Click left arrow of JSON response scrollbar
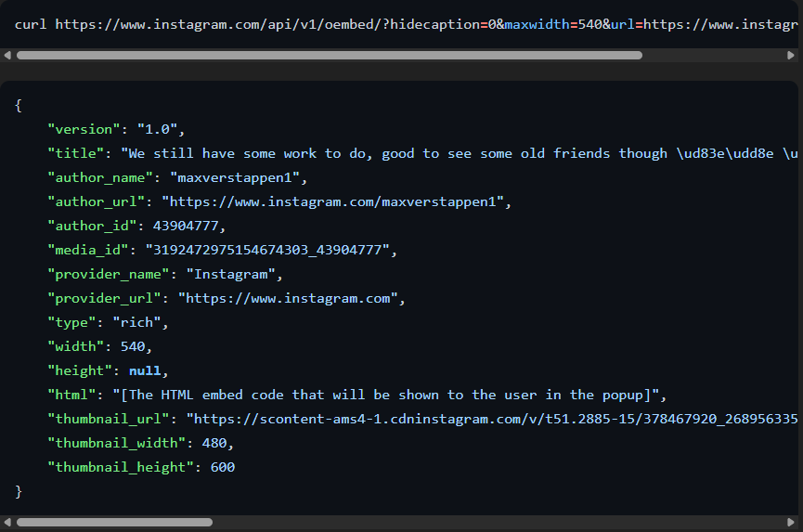The width and height of the screenshot is (803, 532). (x=7, y=523)
